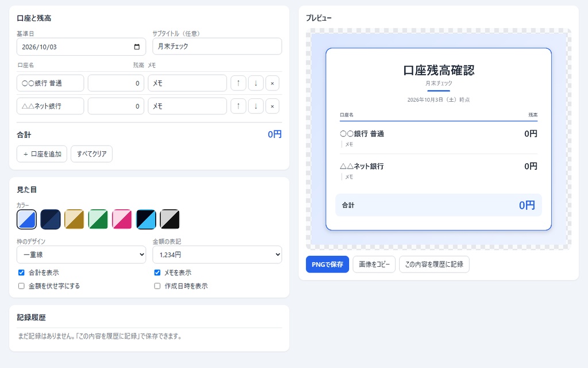
Task: Click the まだ記録はありません history message
Action: click(x=100, y=336)
